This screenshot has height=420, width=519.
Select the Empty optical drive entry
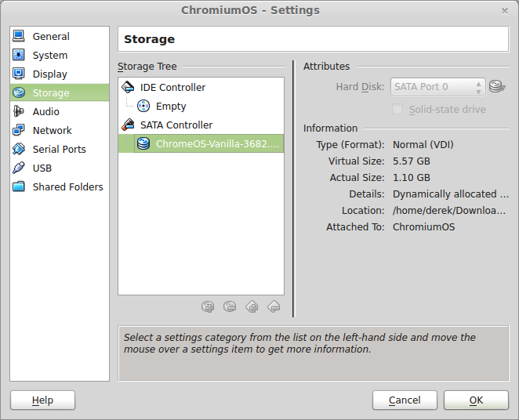click(x=170, y=107)
